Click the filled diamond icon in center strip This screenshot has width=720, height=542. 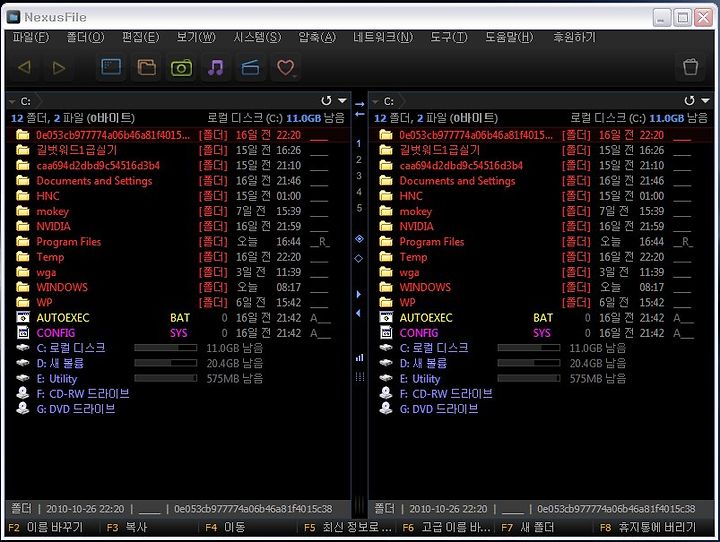[359, 238]
